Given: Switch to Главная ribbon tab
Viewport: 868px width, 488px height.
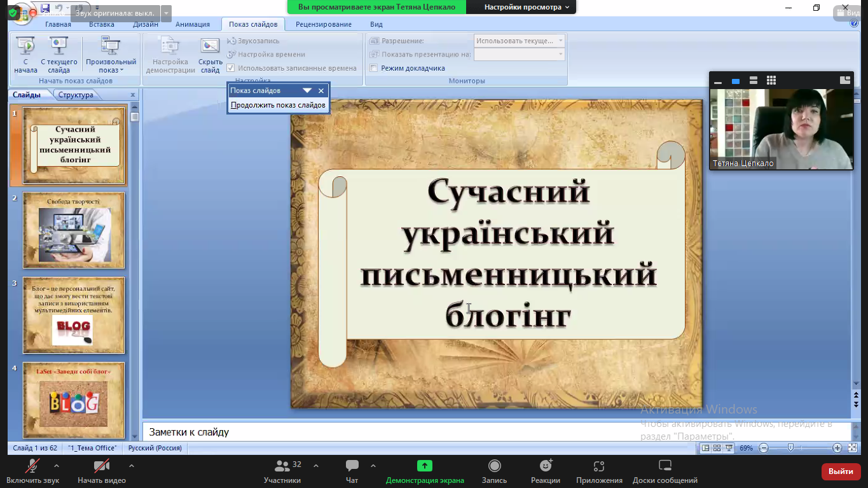Looking at the screenshot, I should tap(58, 24).
